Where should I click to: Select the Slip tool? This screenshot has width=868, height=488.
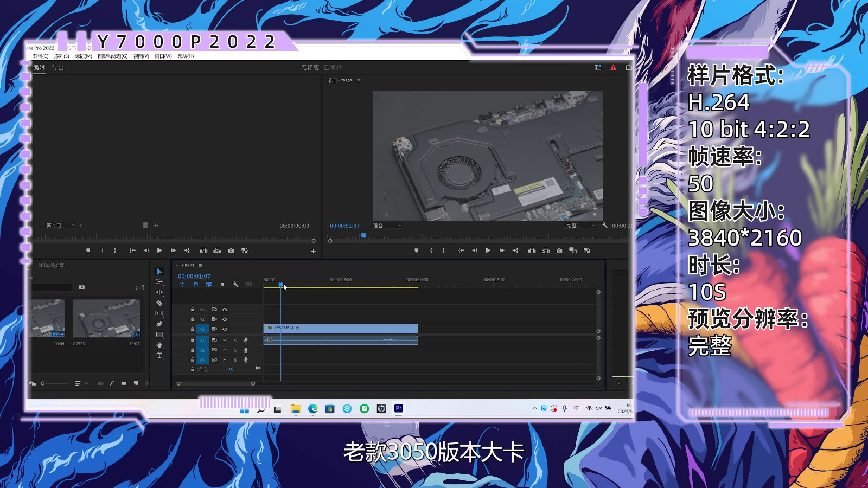(159, 313)
